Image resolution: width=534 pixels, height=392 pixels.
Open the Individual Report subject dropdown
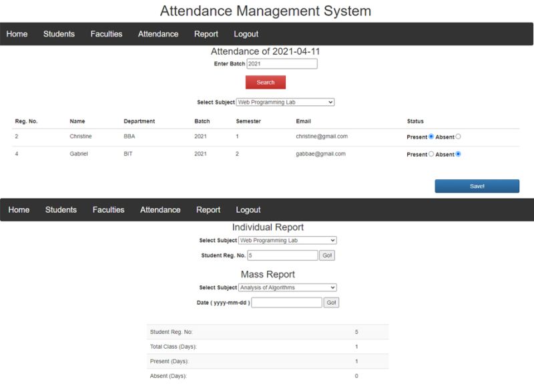[288, 240]
